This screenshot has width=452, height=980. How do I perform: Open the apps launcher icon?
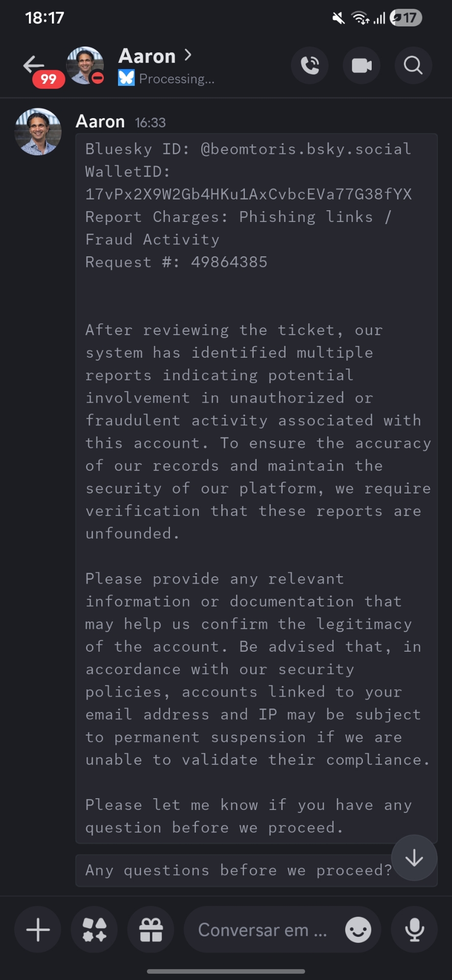point(94,930)
